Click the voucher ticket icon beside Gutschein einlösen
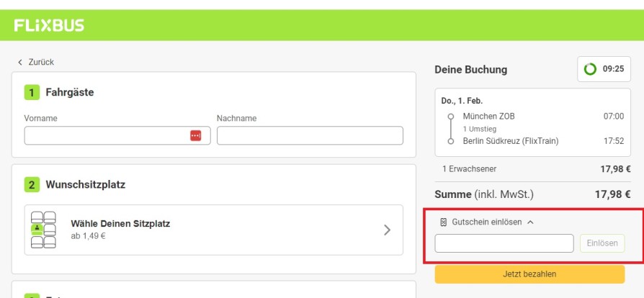The width and height of the screenshot is (644, 298). [x=443, y=222]
